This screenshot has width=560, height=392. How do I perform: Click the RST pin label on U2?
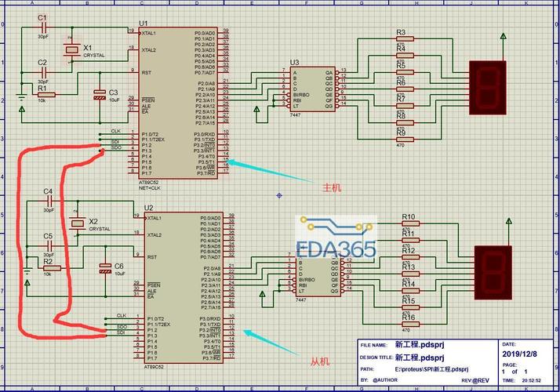(x=152, y=257)
